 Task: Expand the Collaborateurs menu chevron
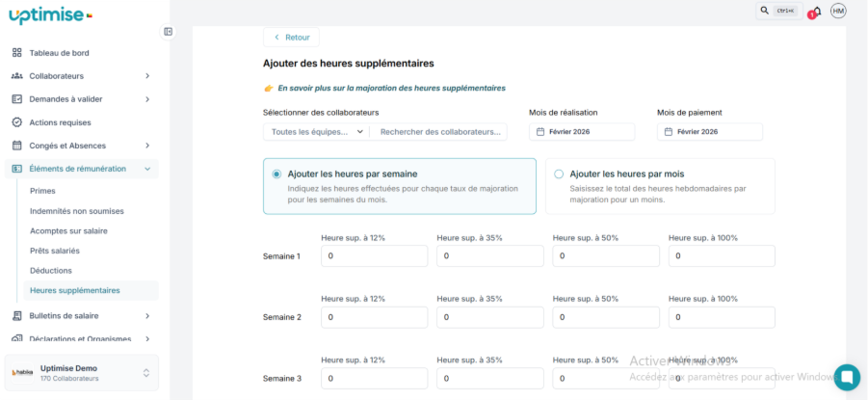pos(147,76)
